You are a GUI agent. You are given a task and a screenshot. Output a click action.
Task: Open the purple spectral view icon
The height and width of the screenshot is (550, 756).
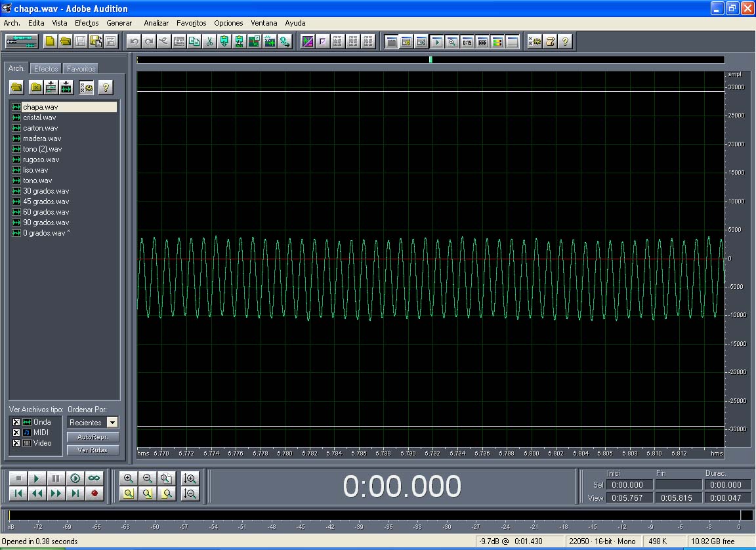(x=308, y=42)
